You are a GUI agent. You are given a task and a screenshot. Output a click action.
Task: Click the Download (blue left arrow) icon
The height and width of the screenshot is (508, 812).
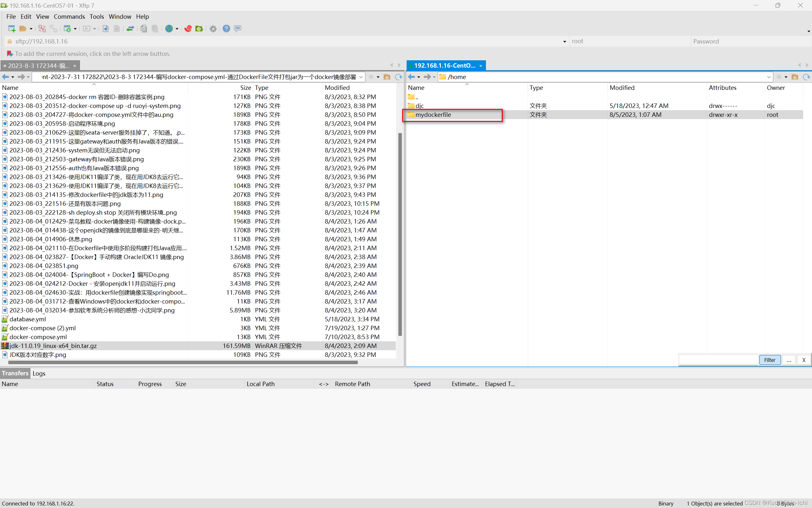pyautogui.click(x=106, y=29)
